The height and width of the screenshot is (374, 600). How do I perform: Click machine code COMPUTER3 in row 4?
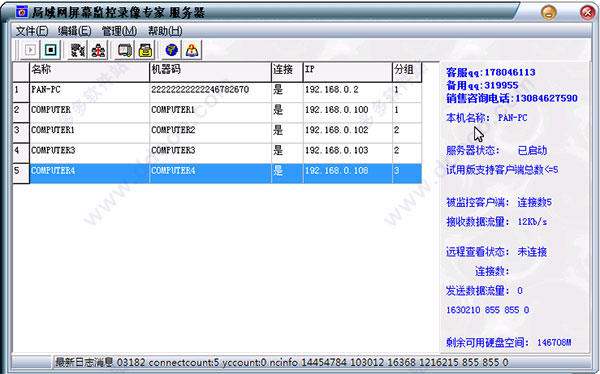pyautogui.click(x=210, y=153)
